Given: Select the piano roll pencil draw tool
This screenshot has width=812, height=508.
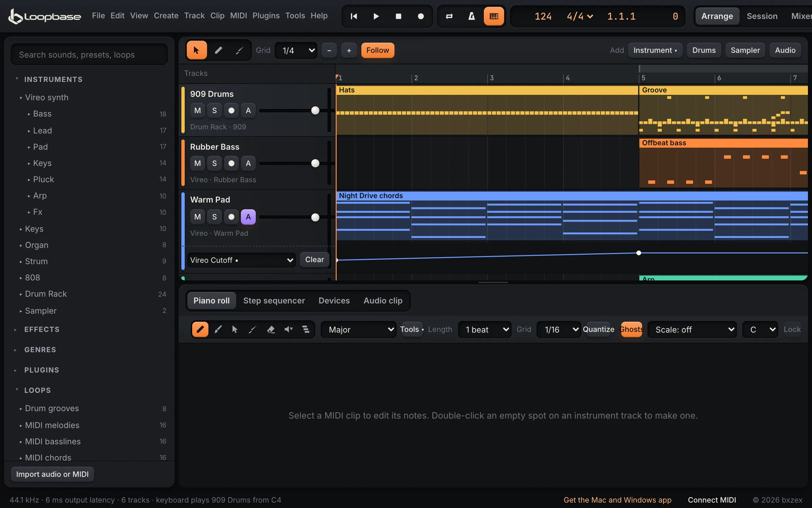Looking at the screenshot, I should 200,329.
